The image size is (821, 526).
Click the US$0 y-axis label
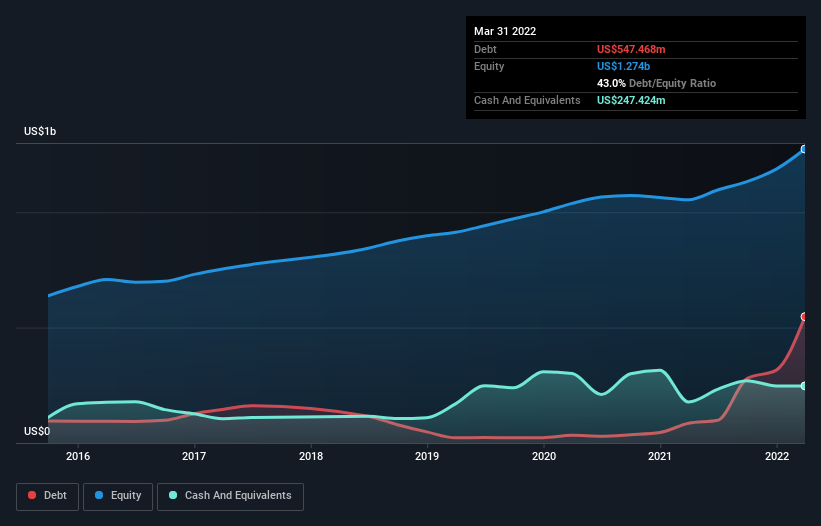[x=37, y=431]
